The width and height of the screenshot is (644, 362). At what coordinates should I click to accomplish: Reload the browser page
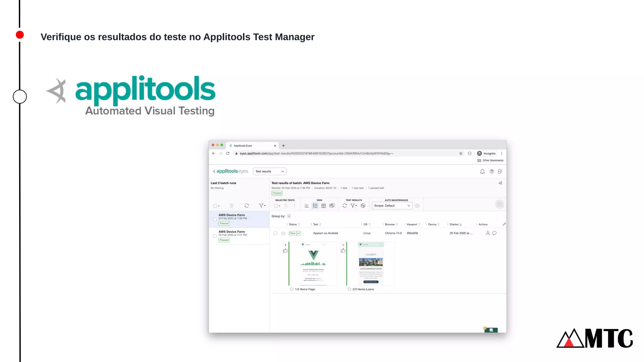tap(228, 153)
